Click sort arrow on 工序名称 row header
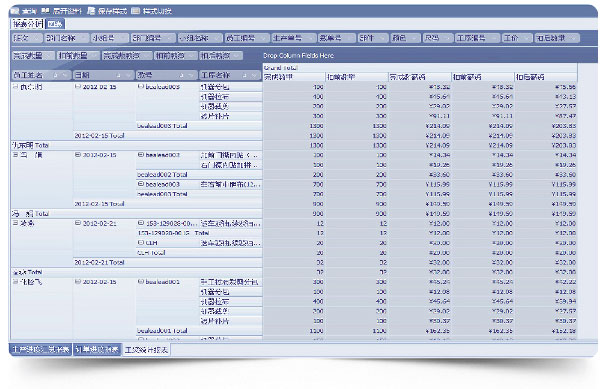The image size is (607, 389). [244, 75]
